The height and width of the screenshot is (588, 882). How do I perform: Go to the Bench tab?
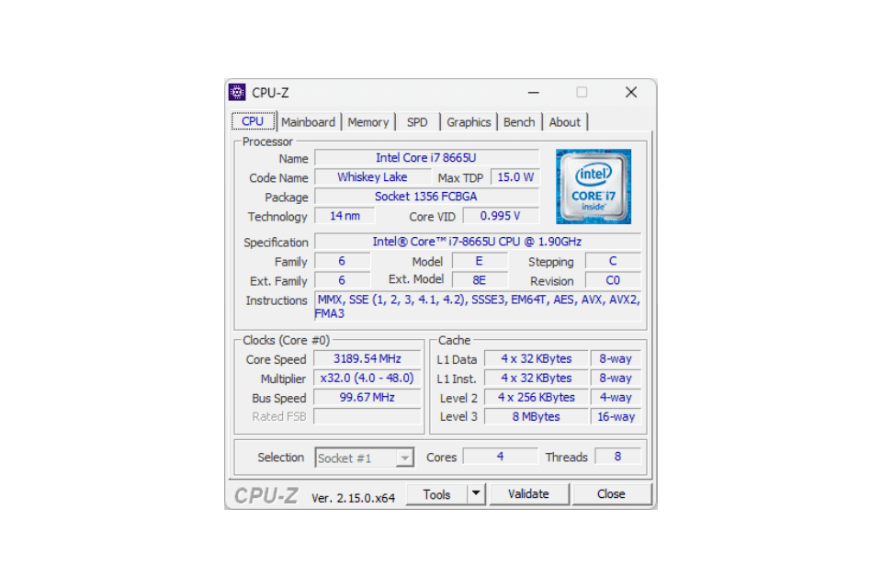point(519,122)
